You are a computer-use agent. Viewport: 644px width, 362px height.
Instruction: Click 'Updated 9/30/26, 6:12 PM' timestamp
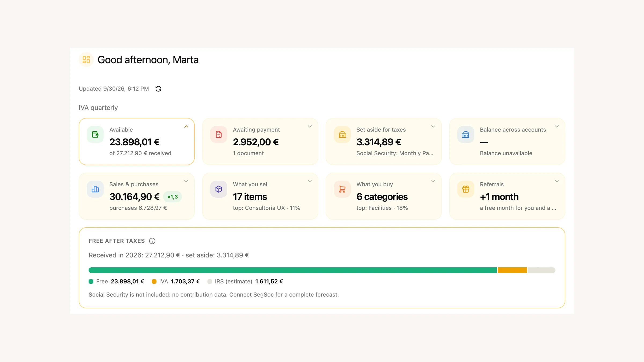pos(114,89)
